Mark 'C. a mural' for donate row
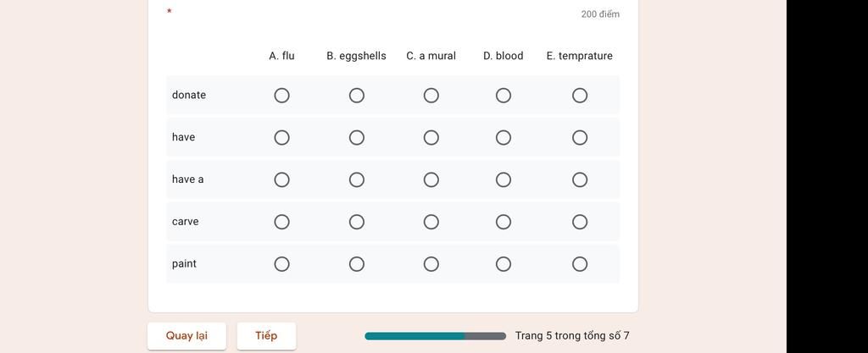This screenshot has height=353, width=868. click(431, 96)
